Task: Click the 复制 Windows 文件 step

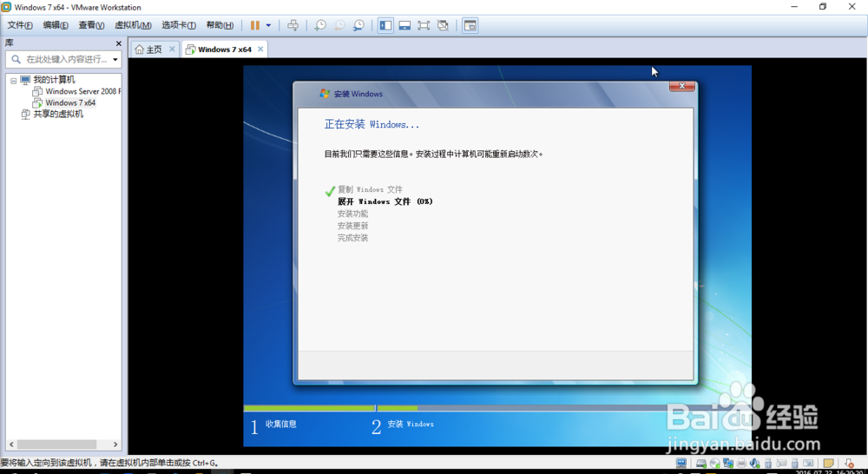Action: pyautogui.click(x=370, y=189)
